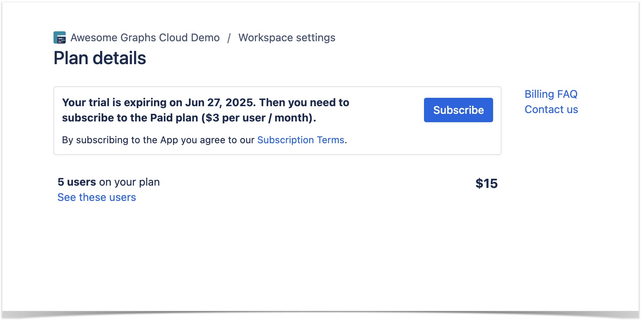Click the Awesome Graphs workspace avatar icon
This screenshot has width=644, height=322.
pos(60,37)
